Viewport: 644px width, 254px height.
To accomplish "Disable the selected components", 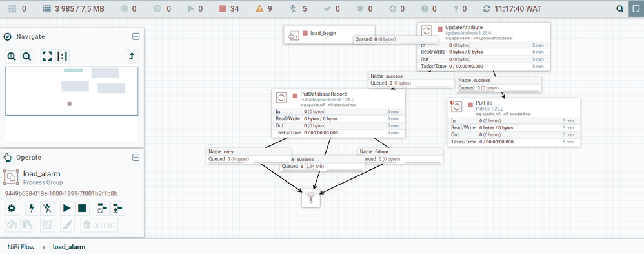I will point(47,209).
